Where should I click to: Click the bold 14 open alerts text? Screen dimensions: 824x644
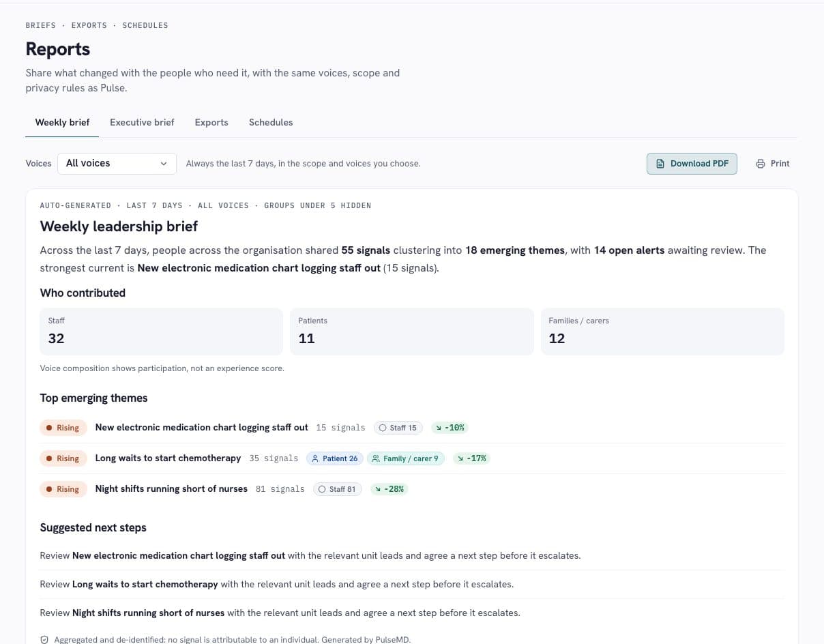click(629, 250)
